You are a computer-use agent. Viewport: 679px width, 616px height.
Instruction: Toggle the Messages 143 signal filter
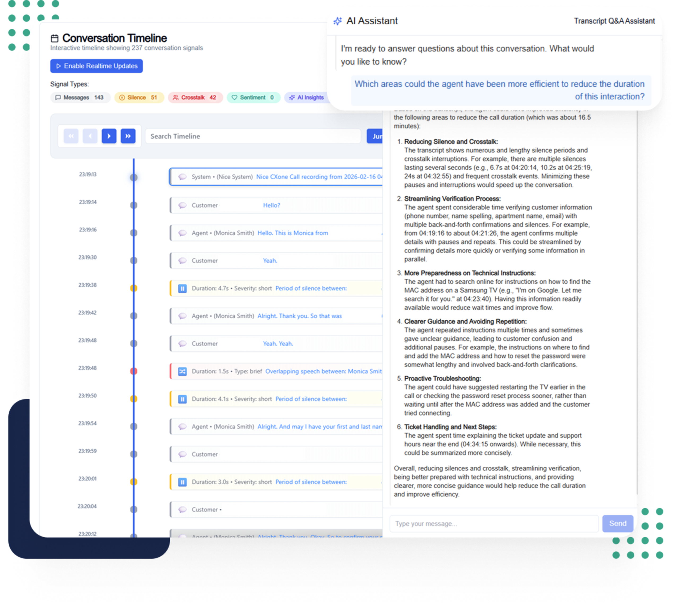click(x=80, y=97)
